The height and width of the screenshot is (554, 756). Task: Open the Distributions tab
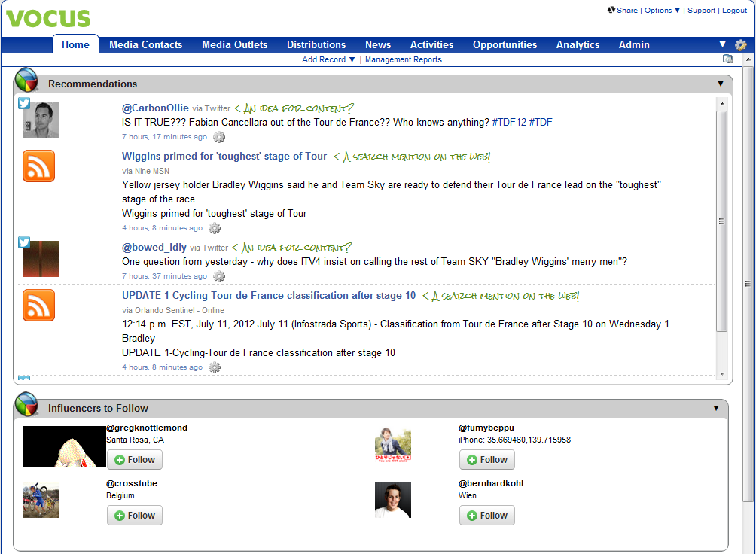[x=316, y=45]
